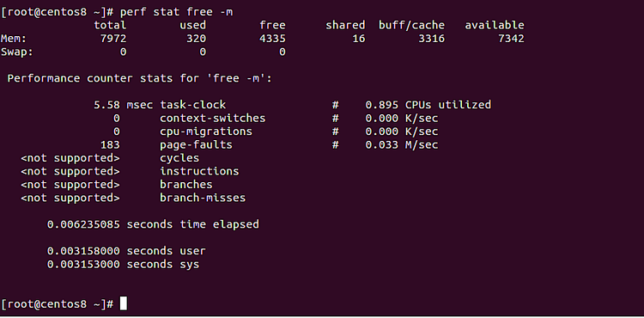Click '<not supported>' next to cycles
The width and height of the screenshot is (644, 318).
click(70, 158)
